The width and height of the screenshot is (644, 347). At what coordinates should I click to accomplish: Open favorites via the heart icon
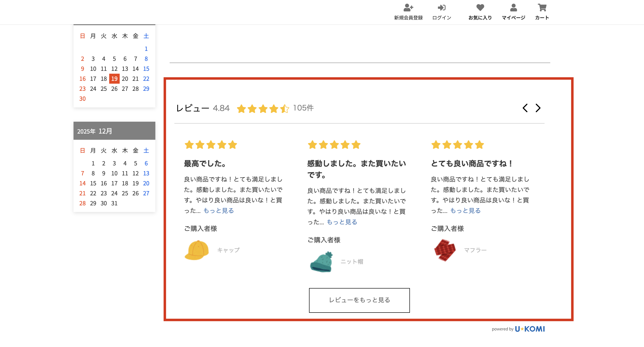[x=480, y=8]
